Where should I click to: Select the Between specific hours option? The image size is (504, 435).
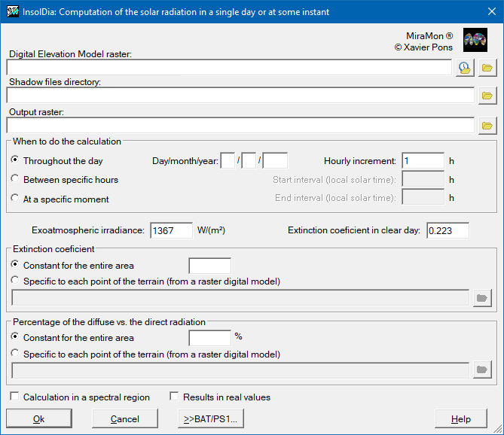[15, 180]
